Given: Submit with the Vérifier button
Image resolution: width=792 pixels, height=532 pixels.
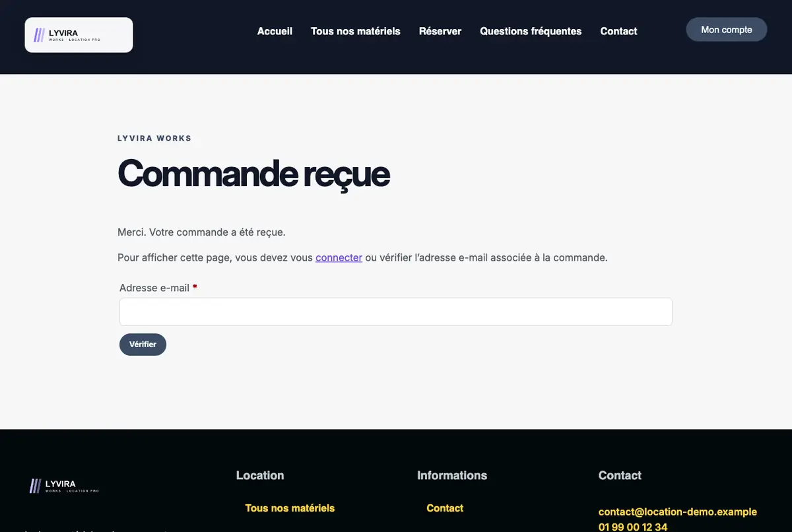Looking at the screenshot, I should (x=143, y=345).
